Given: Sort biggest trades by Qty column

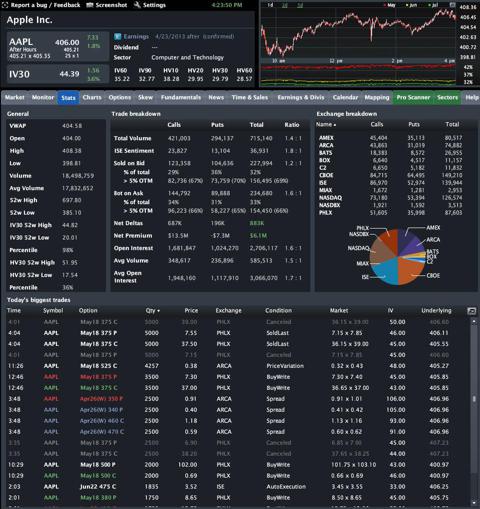Looking at the screenshot, I should (x=153, y=311).
